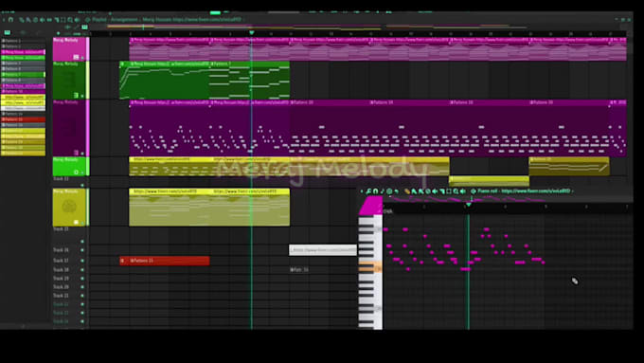
Task: Select the Playlist Slice tool
Action: (x=56, y=20)
